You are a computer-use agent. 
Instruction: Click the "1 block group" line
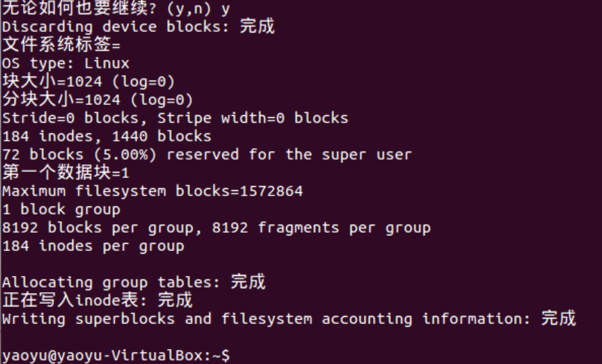point(61,210)
